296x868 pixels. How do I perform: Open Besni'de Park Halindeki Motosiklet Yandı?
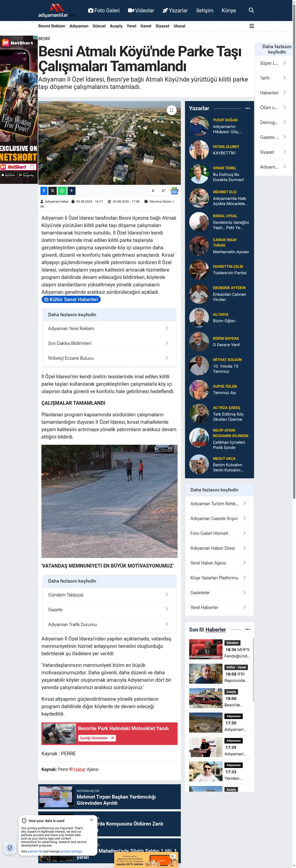coord(123,728)
